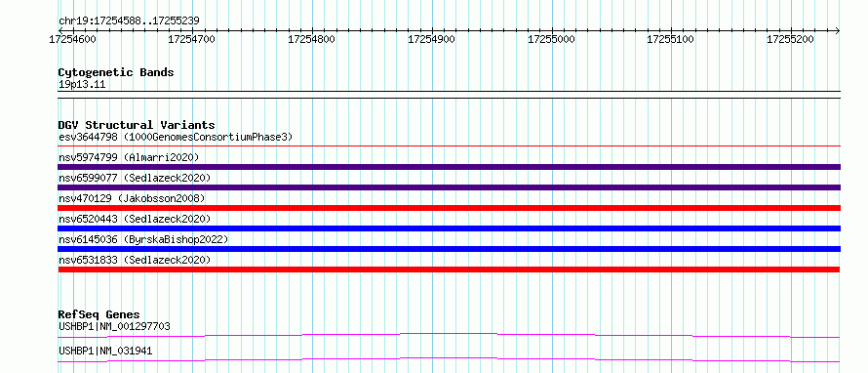Click the purple nsv6599077 variant bar
The height and width of the screenshot is (373, 868).
tap(449, 187)
